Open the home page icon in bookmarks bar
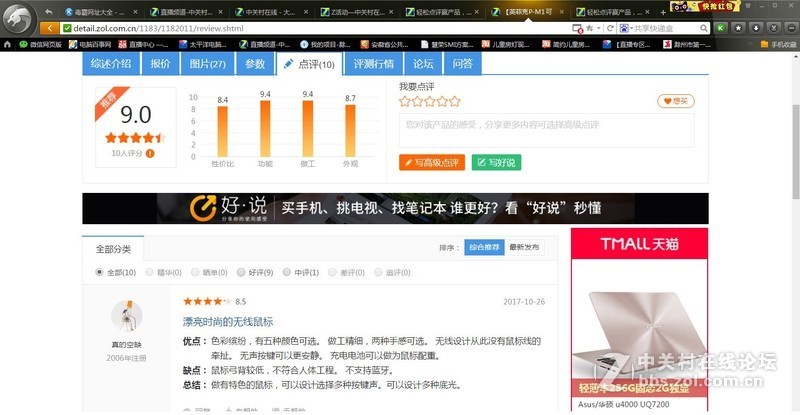This screenshot has height=415, width=800. pos(7,44)
